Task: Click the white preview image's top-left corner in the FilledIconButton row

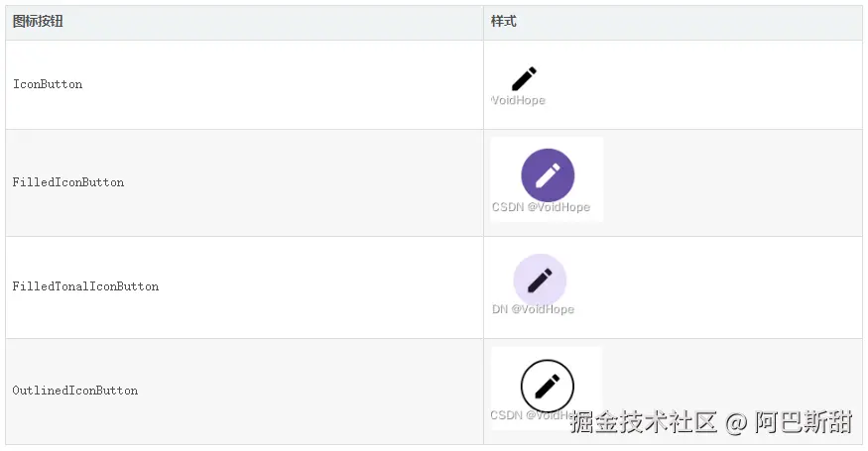Action: click(x=493, y=140)
